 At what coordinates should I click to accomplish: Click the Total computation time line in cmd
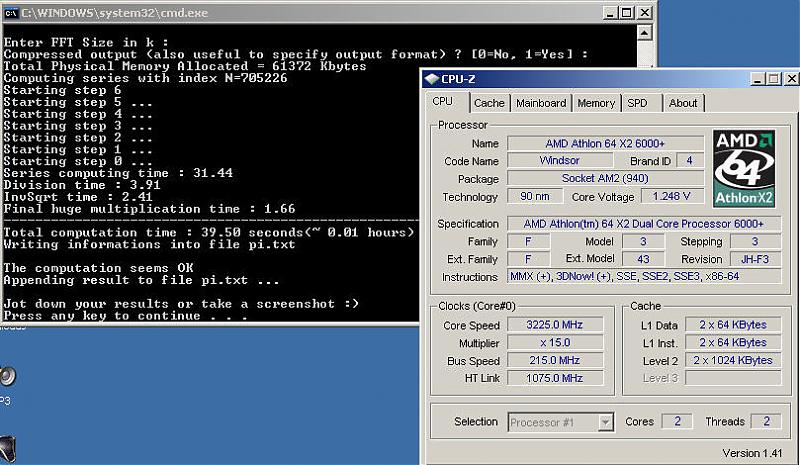pos(209,233)
